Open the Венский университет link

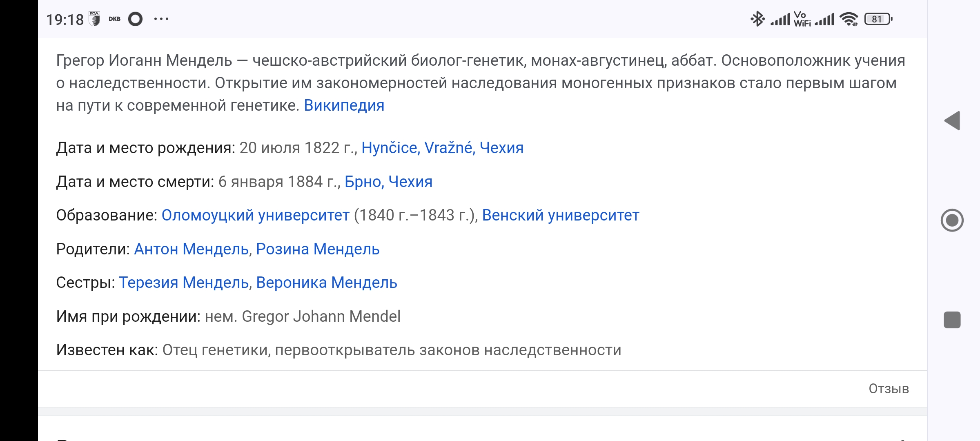pyautogui.click(x=560, y=215)
